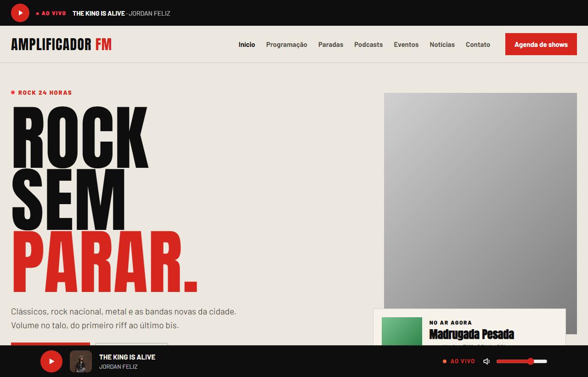The height and width of the screenshot is (377, 588).
Task: Click the AO VIVO label in the top bar
Action: [51, 13]
